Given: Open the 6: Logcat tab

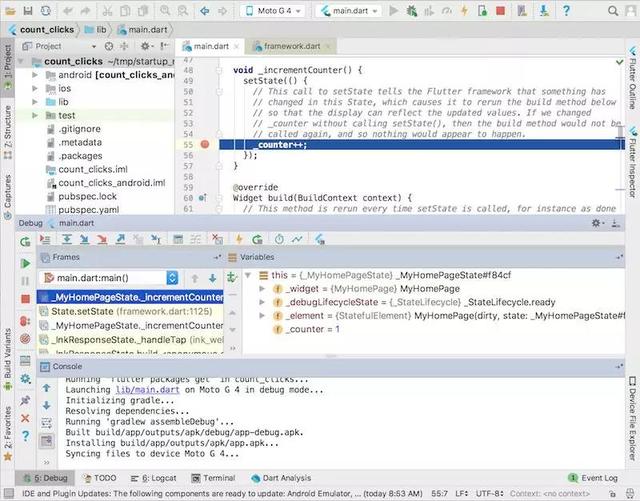Looking at the screenshot, I should (153, 478).
